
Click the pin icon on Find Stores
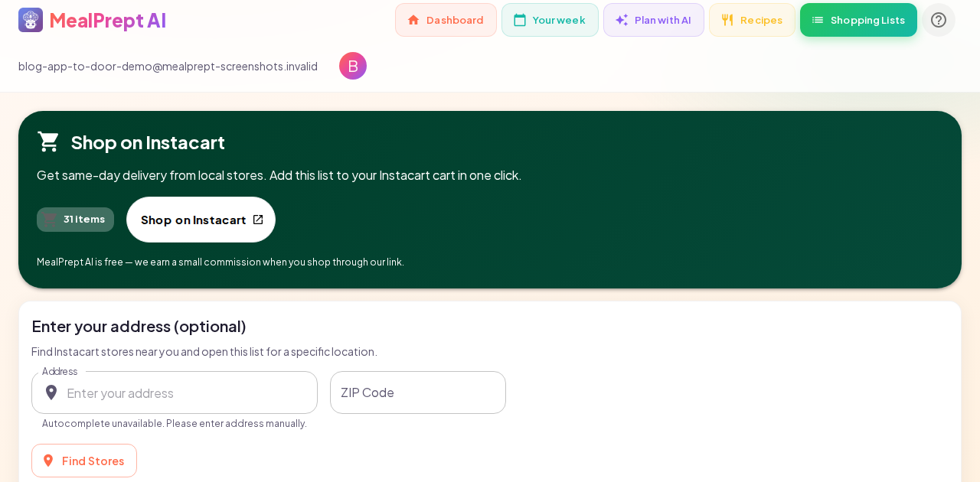pyautogui.click(x=48, y=461)
